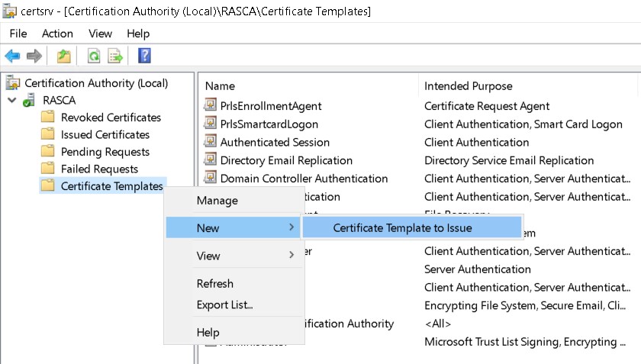
Task: Click the Name column header
Action: tap(220, 86)
